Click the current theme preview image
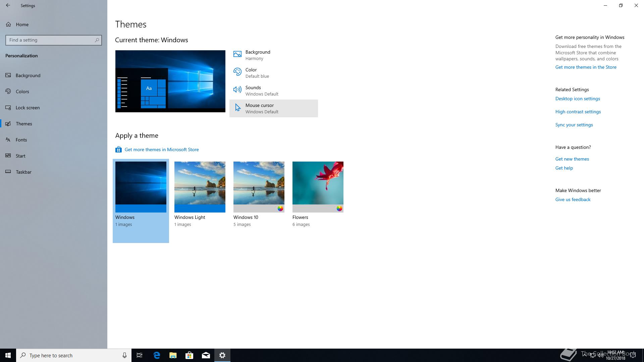Viewport: 644px width, 362px height. tap(170, 81)
